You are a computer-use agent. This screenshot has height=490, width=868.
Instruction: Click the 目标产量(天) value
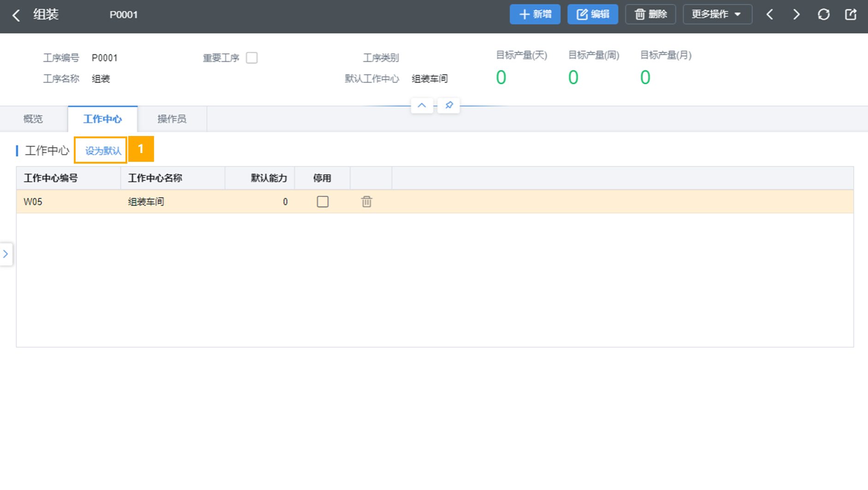[x=501, y=77]
